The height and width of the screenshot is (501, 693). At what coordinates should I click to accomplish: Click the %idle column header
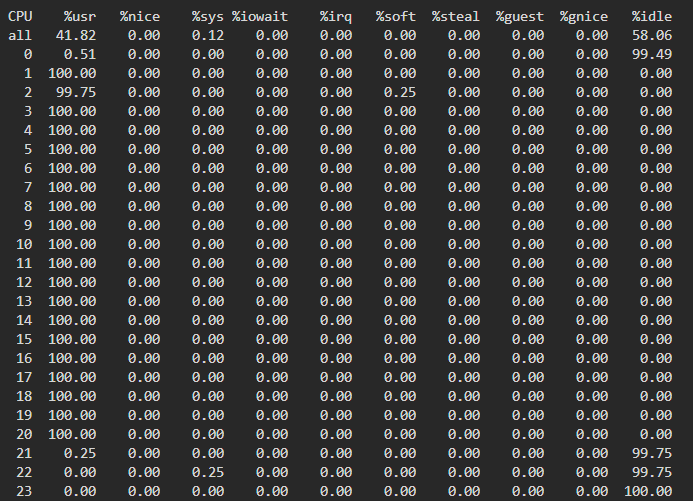[652, 16]
